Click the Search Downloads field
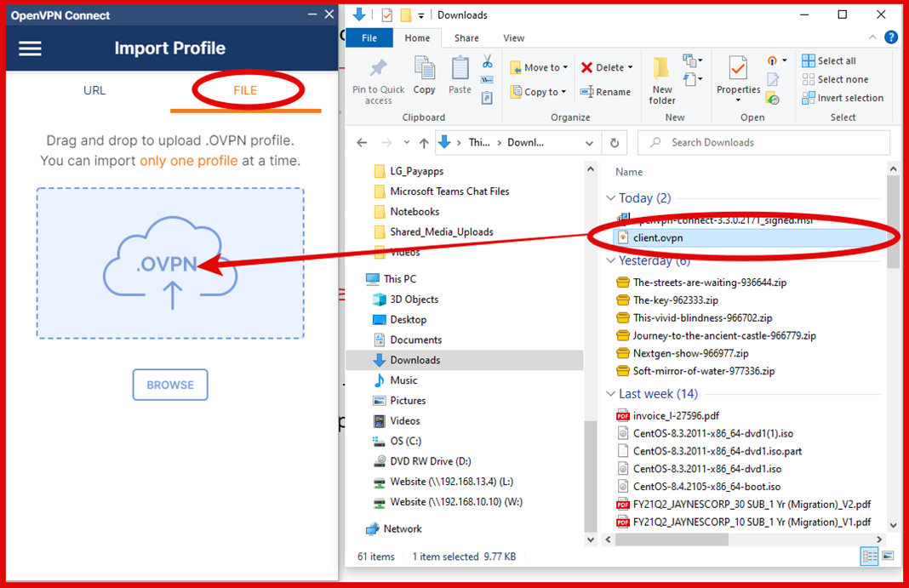The image size is (909, 588). 763,142
